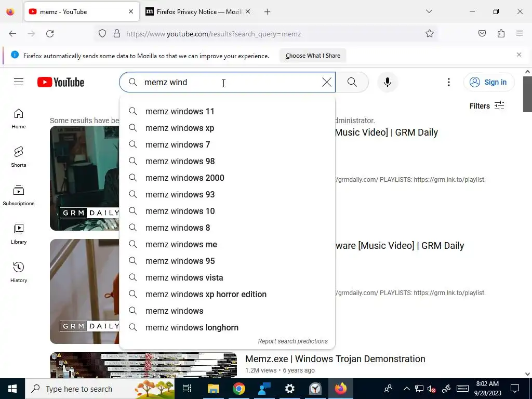
Task: Open a new tab with plus button
Action: tap(268, 12)
